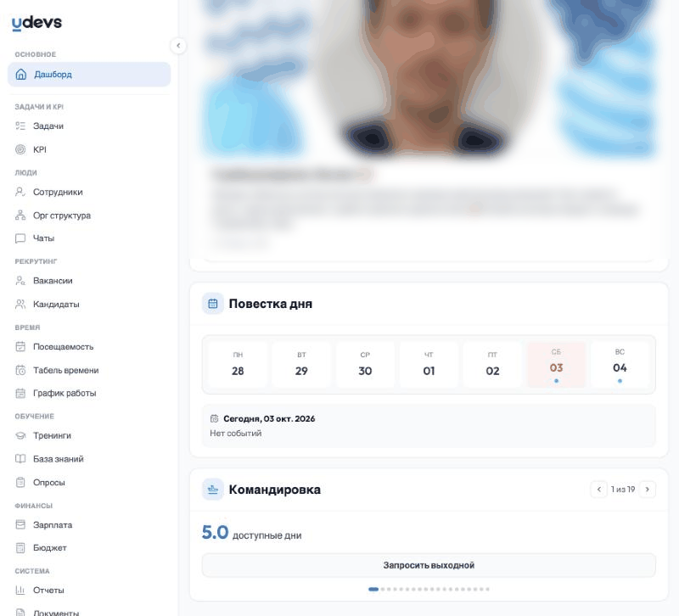The height and width of the screenshot is (616, 679).
Task: Click the Запросить выходной button
Action: pos(429,565)
